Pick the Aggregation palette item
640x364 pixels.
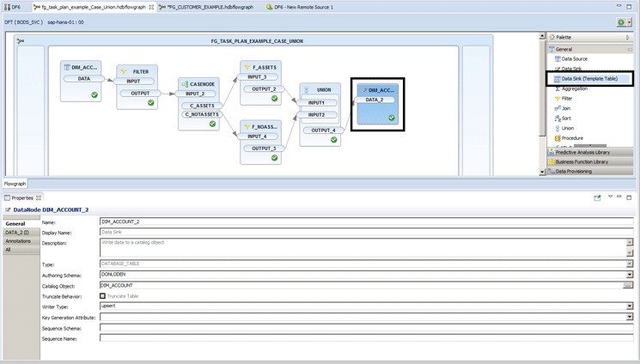click(574, 88)
